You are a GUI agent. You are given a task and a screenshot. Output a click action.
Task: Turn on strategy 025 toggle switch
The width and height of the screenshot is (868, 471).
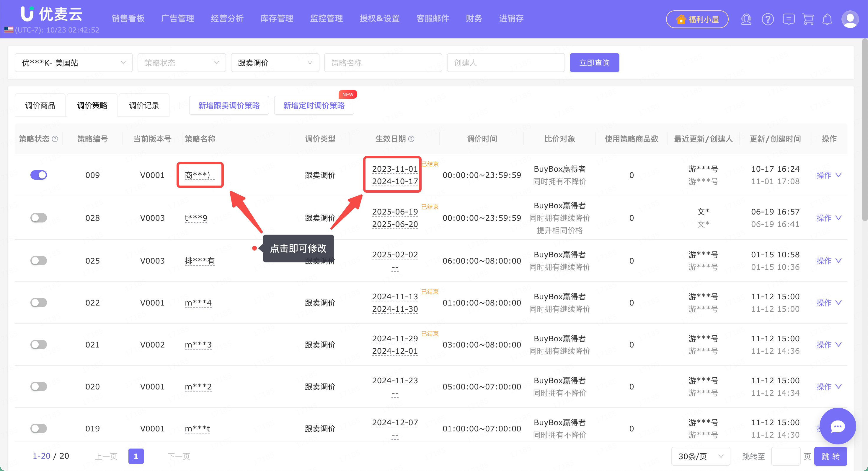click(x=38, y=261)
